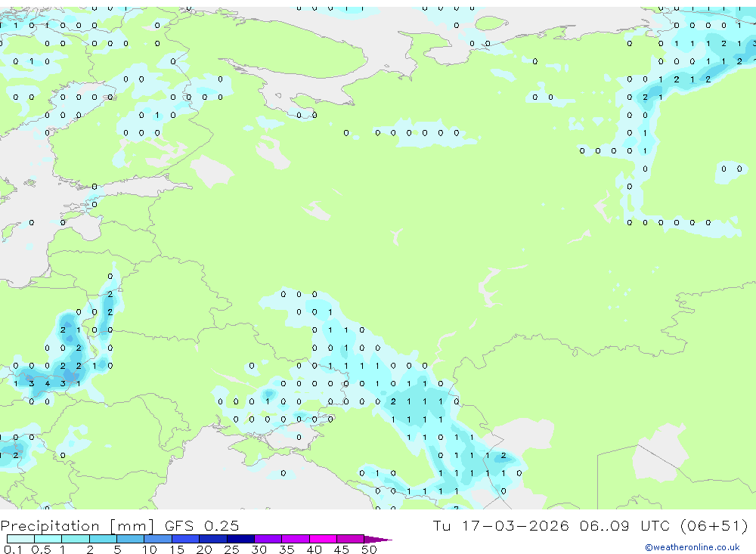Select the 5–10 mm medium blue legend swatch

130,539
